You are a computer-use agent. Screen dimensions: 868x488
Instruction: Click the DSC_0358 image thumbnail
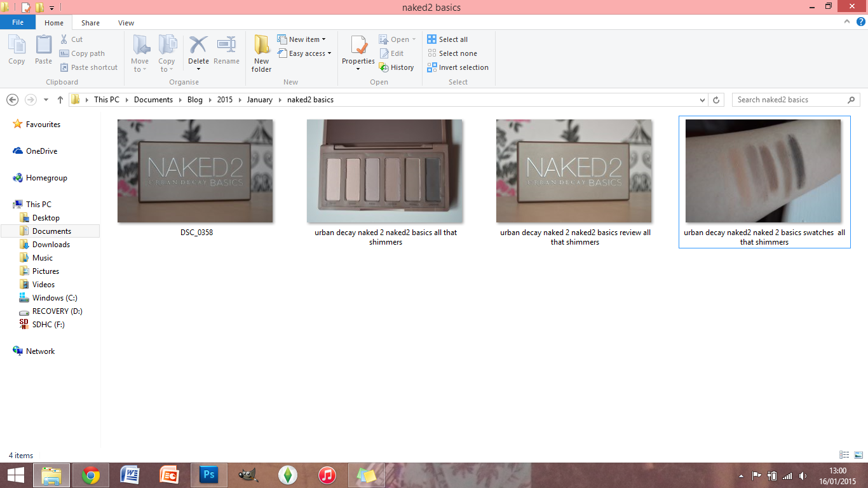point(195,171)
